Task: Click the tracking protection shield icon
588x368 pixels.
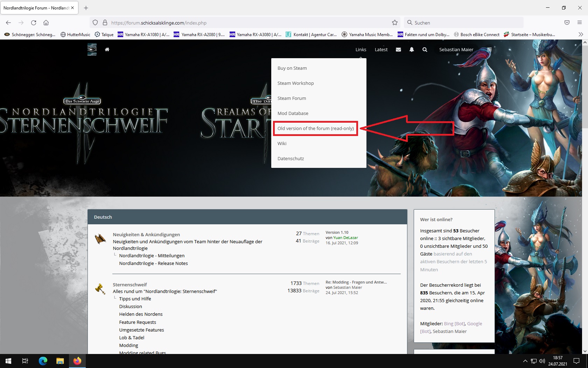Action: point(95,23)
